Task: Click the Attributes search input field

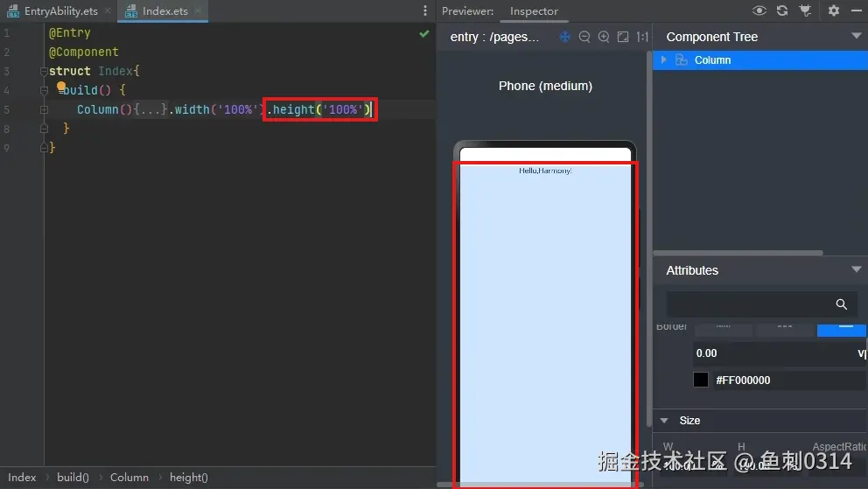Action: 761,304
